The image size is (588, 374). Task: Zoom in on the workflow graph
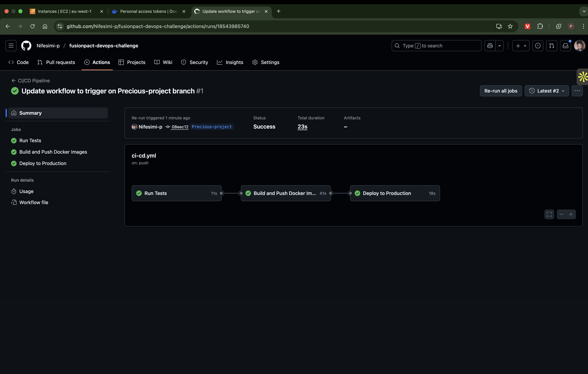(571, 214)
